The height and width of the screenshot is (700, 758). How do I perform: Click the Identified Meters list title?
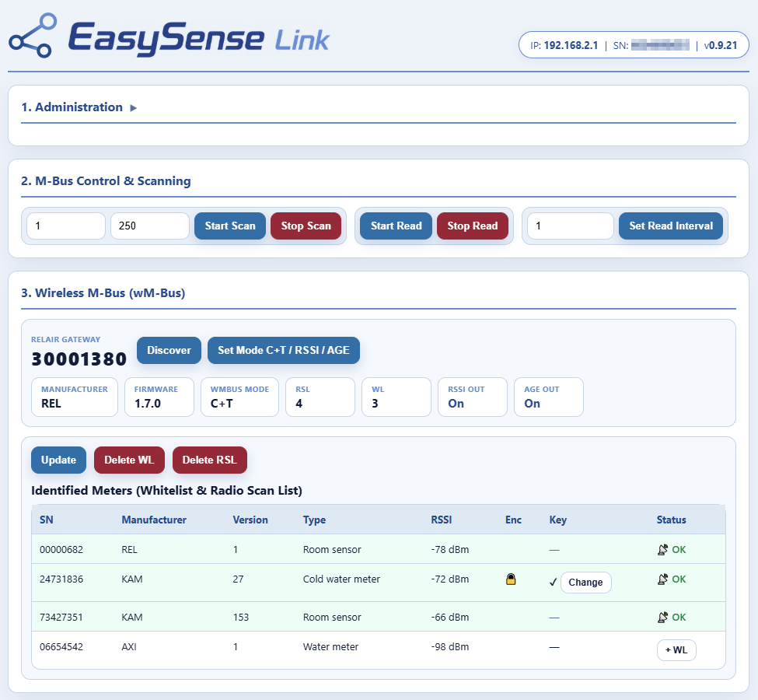(167, 491)
